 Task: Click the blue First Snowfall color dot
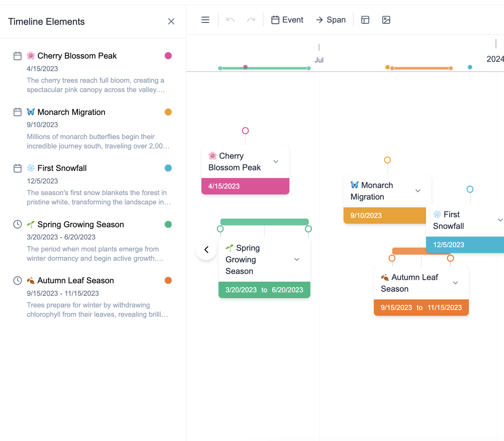tap(168, 168)
